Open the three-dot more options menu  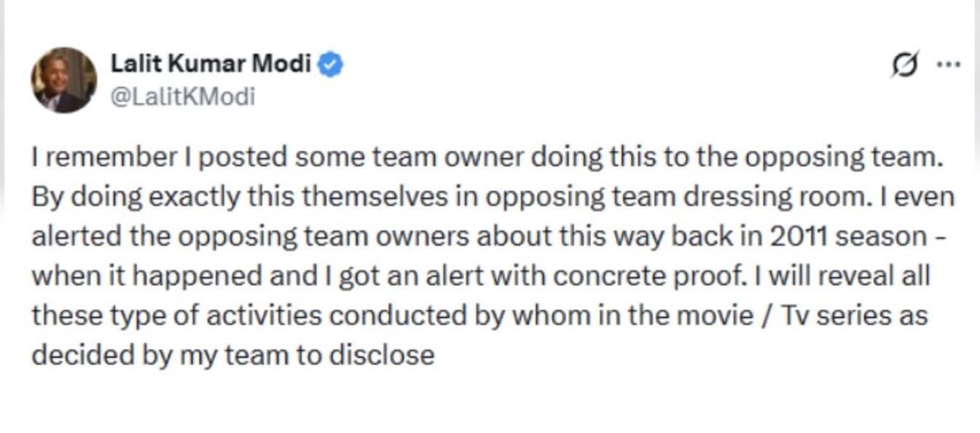[x=948, y=64]
